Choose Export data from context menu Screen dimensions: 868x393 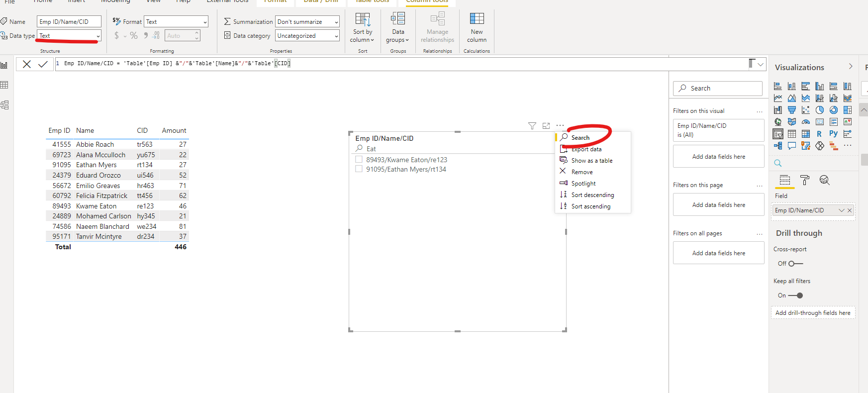[586, 149]
